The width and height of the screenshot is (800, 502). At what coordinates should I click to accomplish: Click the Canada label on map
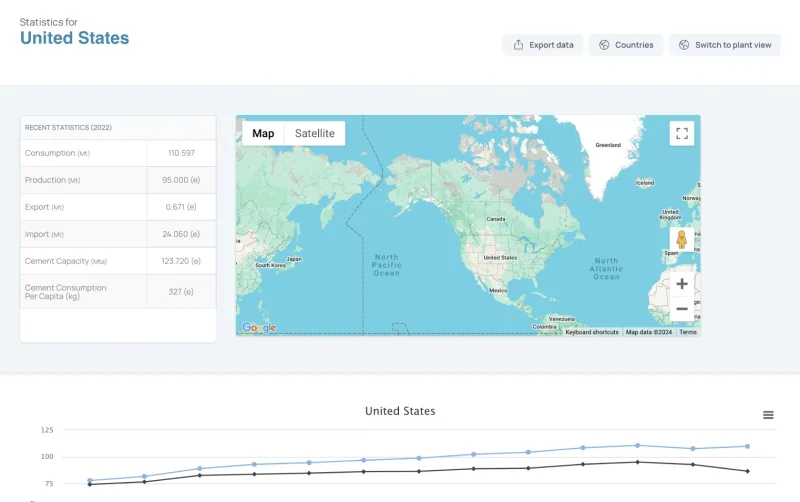tap(496, 219)
